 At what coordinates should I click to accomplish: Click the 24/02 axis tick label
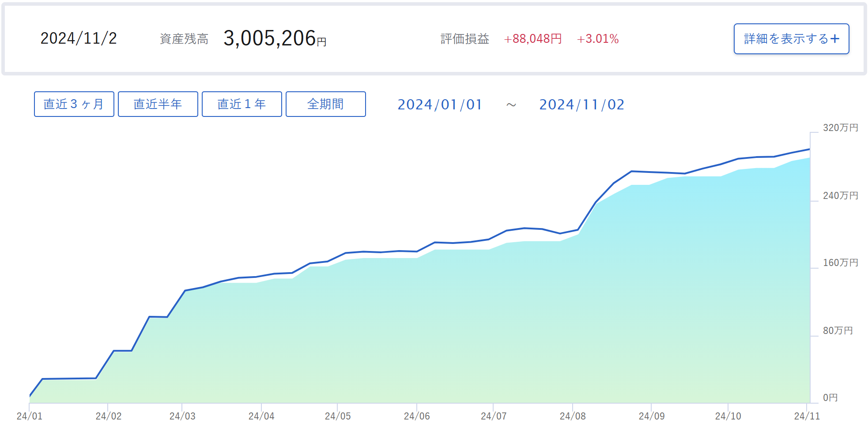[109, 416]
